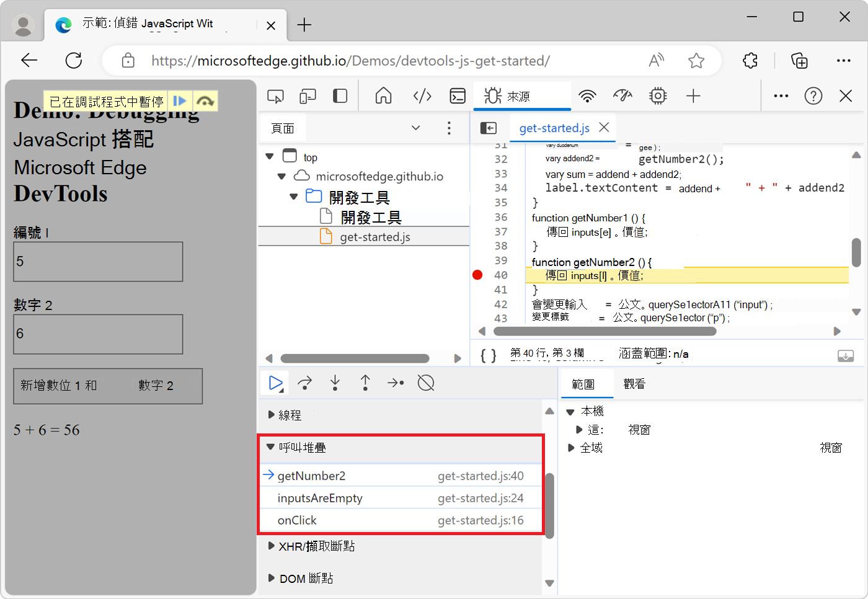Add page to favorites star
868x599 pixels.
pos(696,60)
